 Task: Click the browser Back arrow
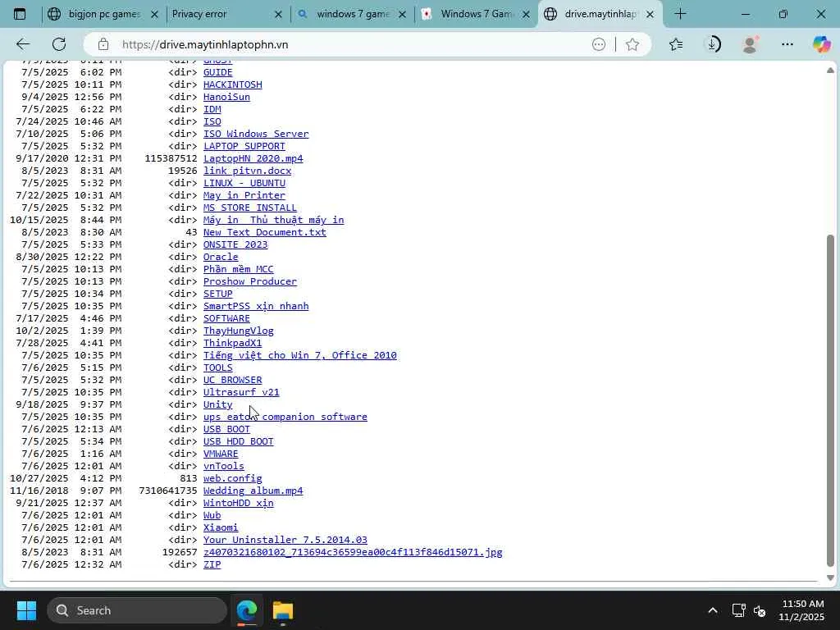[x=23, y=44]
